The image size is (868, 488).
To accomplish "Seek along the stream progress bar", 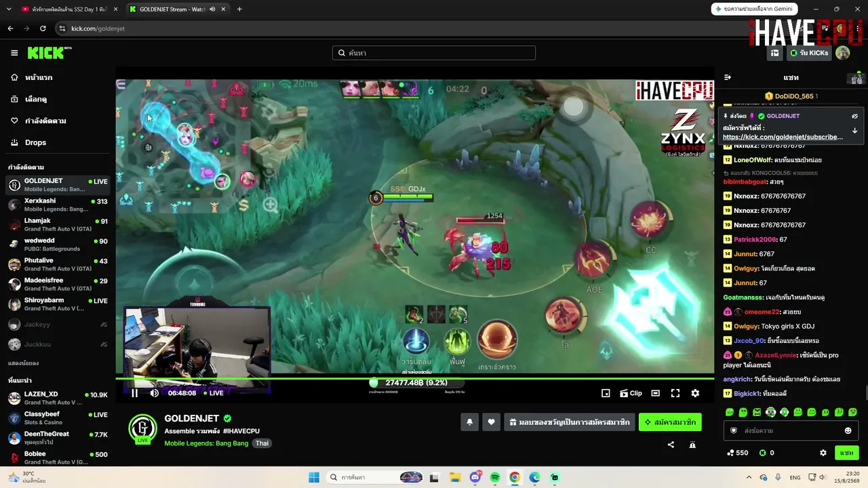I will click(414, 378).
